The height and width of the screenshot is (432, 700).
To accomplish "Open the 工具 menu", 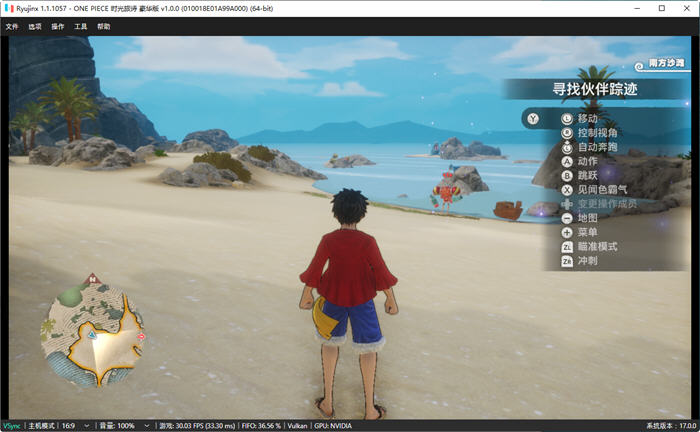I will 80,26.
